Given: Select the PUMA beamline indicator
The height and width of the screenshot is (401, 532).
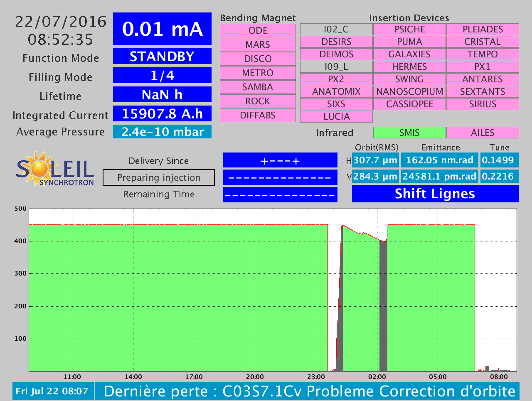Looking at the screenshot, I should [x=409, y=42].
